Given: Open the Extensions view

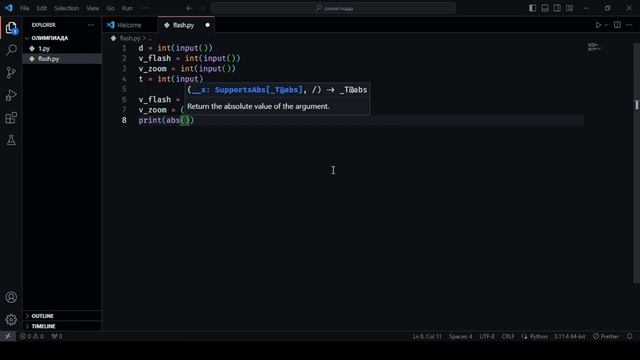Looking at the screenshot, I should point(11,118).
